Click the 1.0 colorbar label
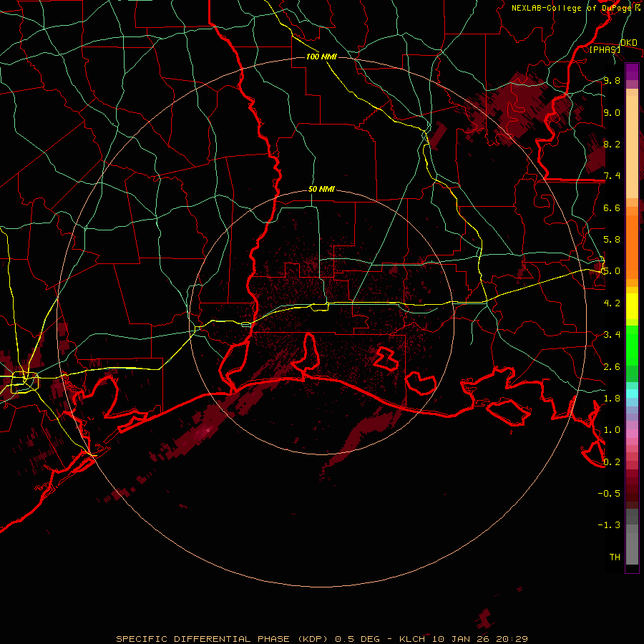The width and height of the screenshot is (644, 644). [x=612, y=430]
